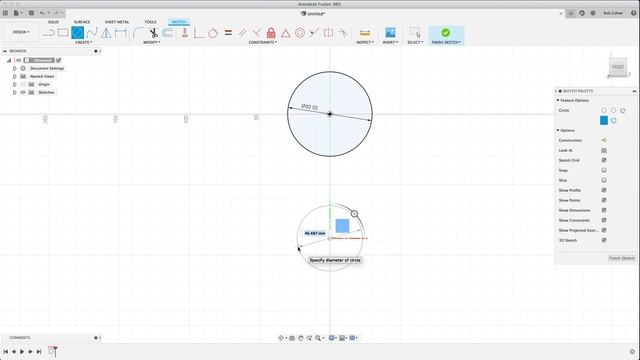
Task: Toggle the Show Dimensions checkbox
Action: [604, 210]
